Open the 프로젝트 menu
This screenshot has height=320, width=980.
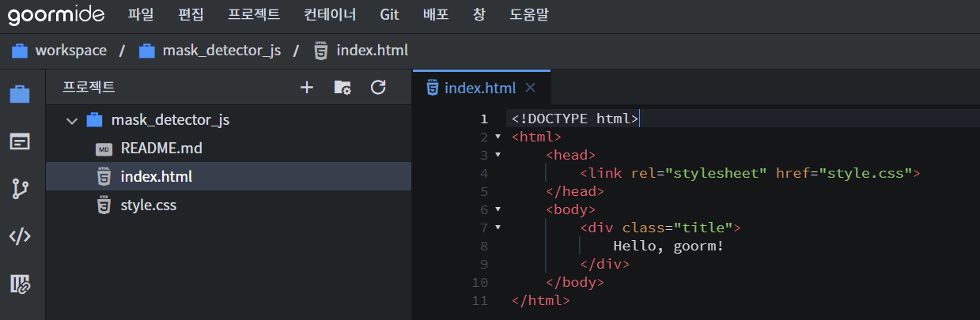tap(253, 14)
